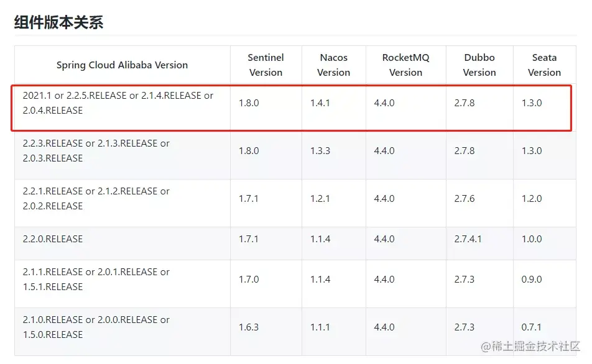Choose Sentinel 1.7.1 in the 2.2.0.RELEASE row
The height and width of the screenshot is (364, 592).
tap(249, 239)
